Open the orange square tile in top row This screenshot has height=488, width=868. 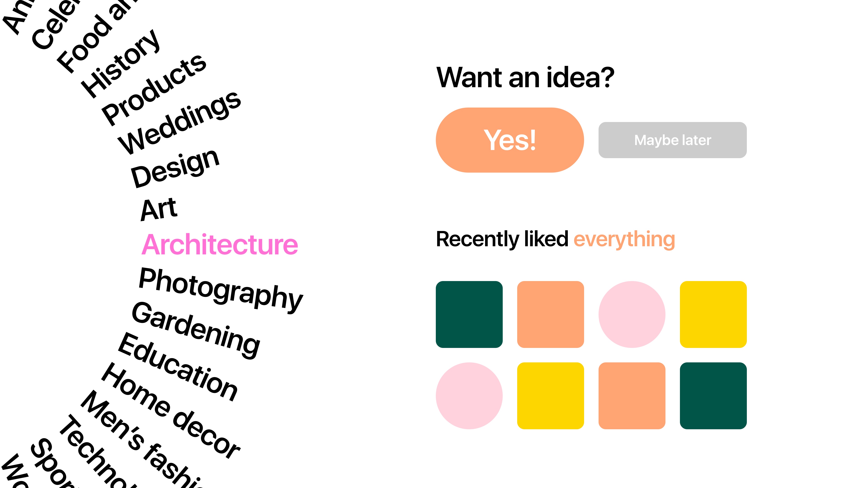(551, 314)
